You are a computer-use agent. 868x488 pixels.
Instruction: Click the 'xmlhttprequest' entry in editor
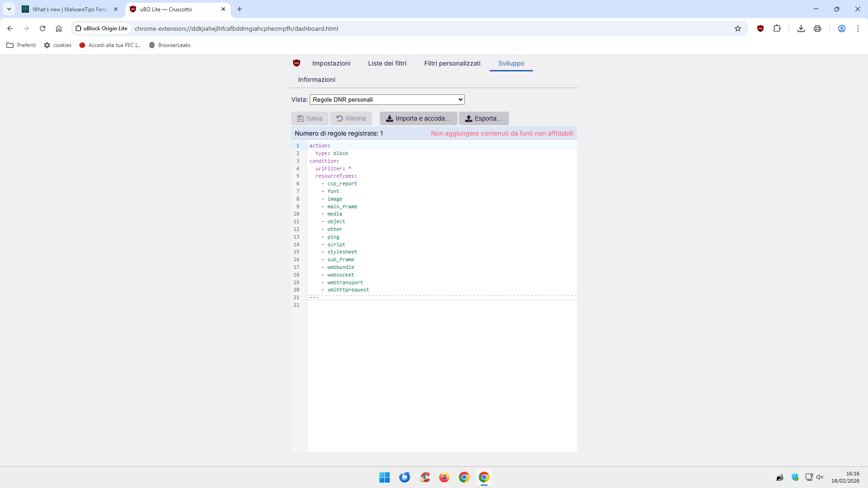tap(348, 290)
